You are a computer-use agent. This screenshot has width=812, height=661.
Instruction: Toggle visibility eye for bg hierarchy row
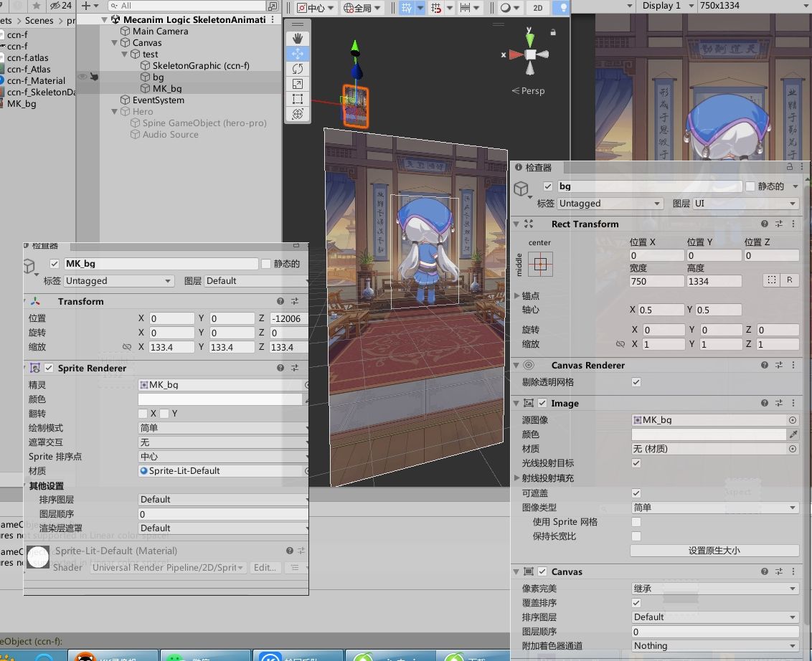click(x=82, y=77)
